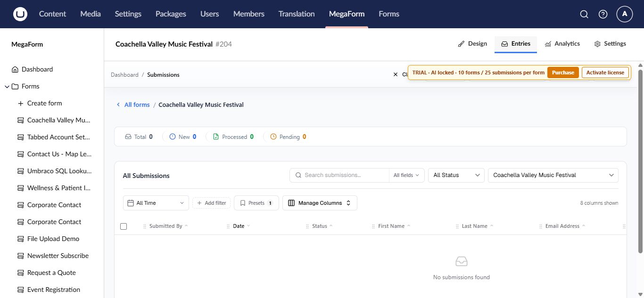Select the Entries tab
This screenshot has height=298, width=644.
click(x=516, y=43)
